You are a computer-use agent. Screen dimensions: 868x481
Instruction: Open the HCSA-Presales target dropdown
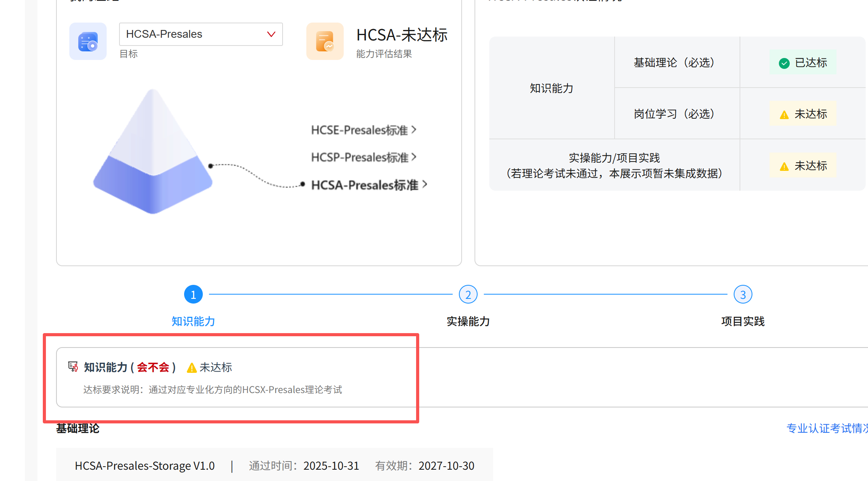coord(201,34)
